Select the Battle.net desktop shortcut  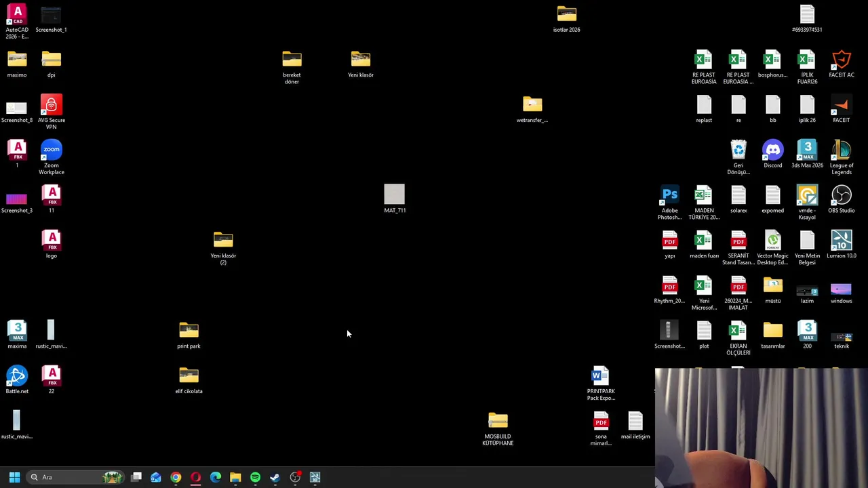[17, 380]
